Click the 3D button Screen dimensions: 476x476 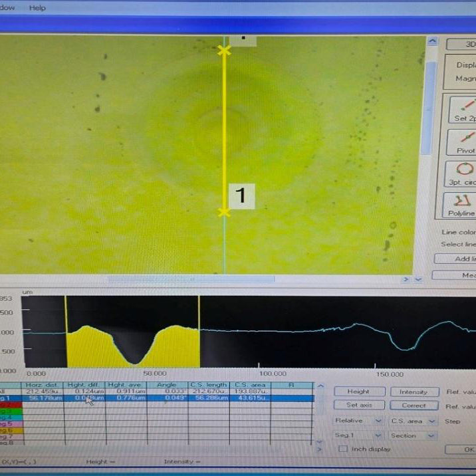pos(462,44)
